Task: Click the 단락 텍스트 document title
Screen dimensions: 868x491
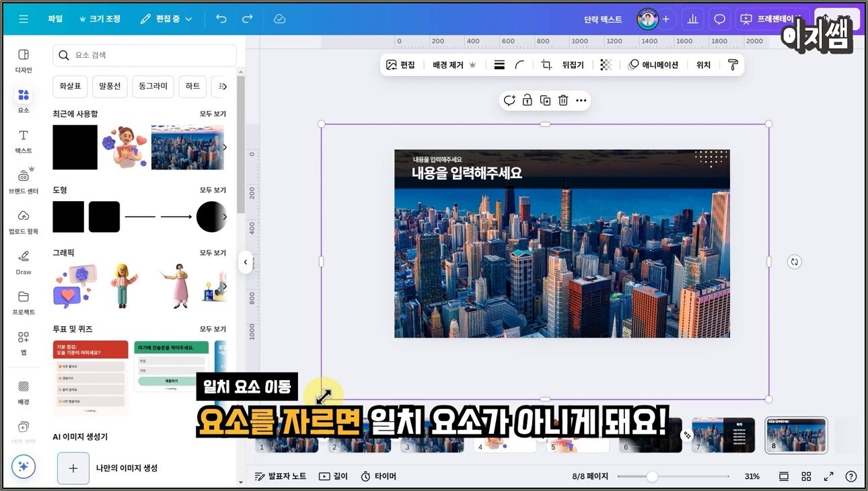Action: pyautogui.click(x=603, y=20)
